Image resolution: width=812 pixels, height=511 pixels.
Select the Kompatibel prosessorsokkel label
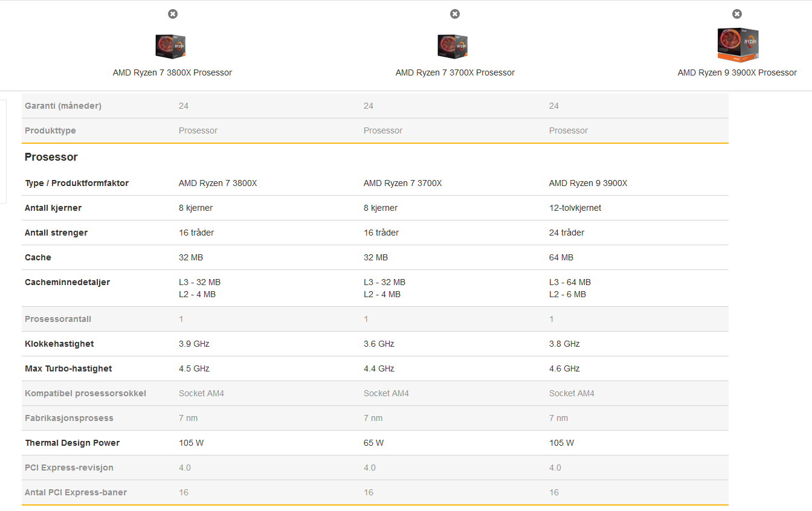85,393
